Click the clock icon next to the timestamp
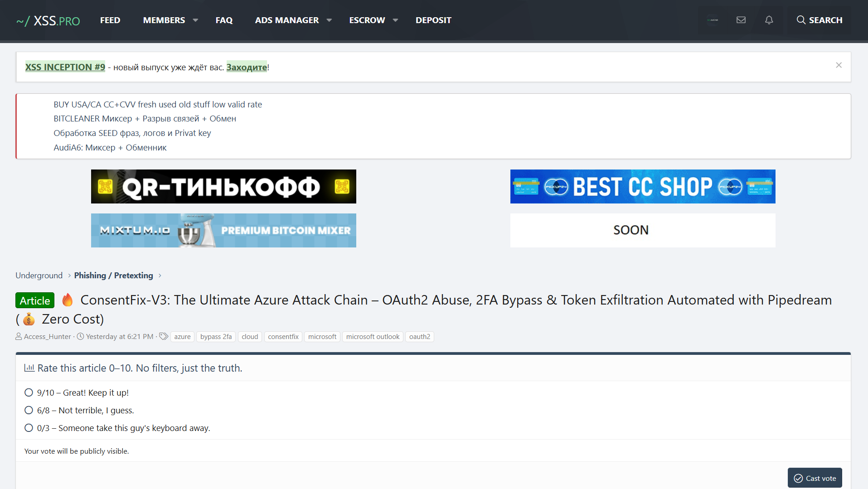The width and height of the screenshot is (868, 489). pos(80,336)
